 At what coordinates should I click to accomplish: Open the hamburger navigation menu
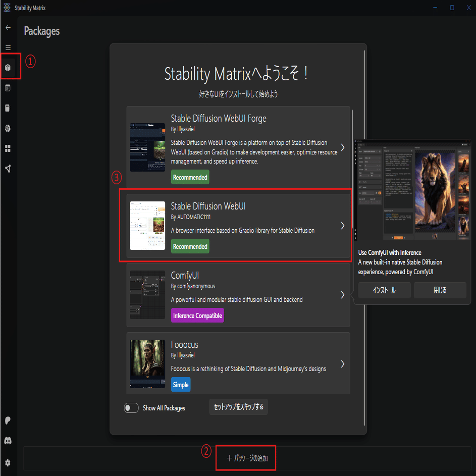coord(8,47)
